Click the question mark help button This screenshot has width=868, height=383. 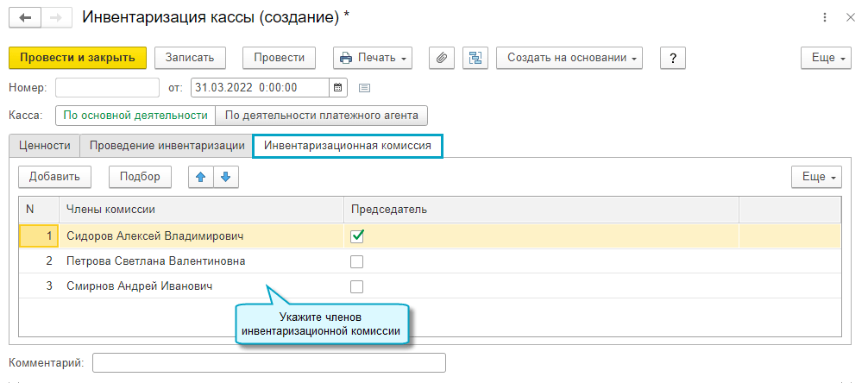coord(672,58)
